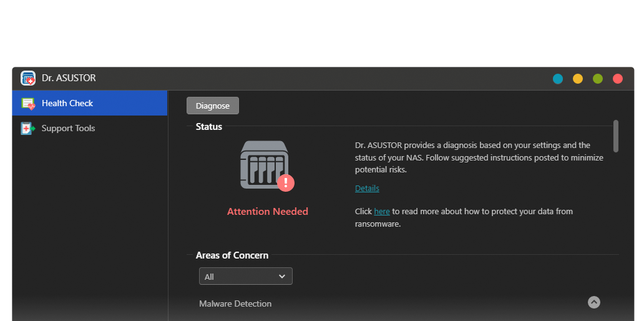Click the 'Attention Needed' status text

tap(267, 212)
